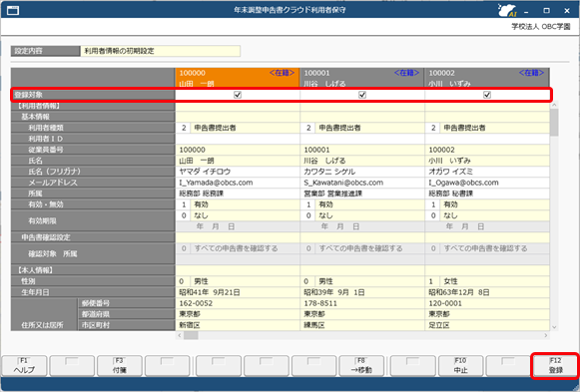Click 性別 cell 男性 for 山田 一朗
Image resolution: width=580 pixels, height=392 pixels.
pos(238,281)
